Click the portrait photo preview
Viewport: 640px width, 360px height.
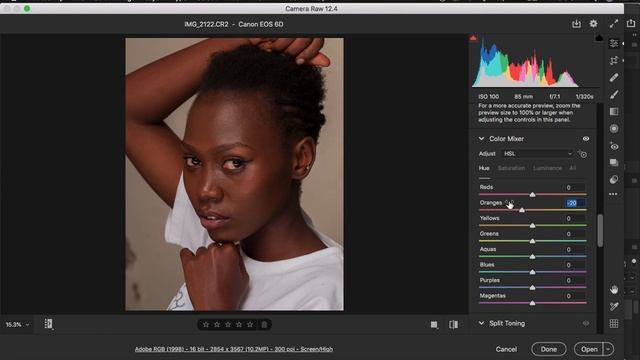click(x=234, y=174)
